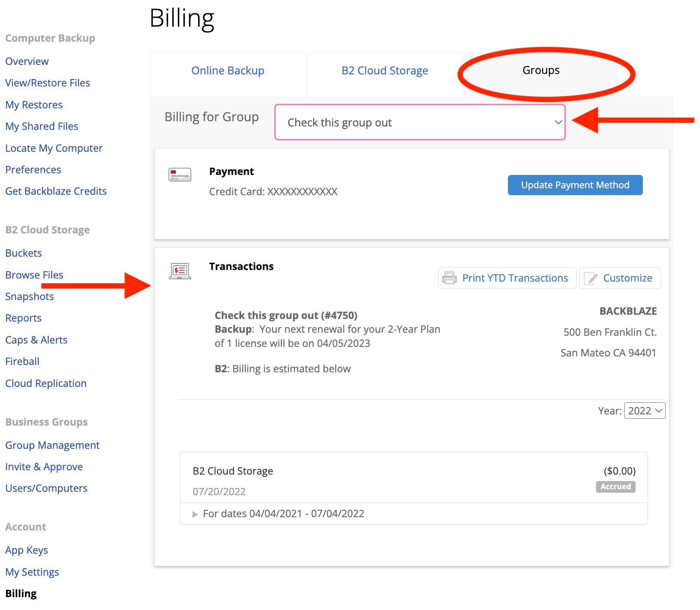Click the 07/20/2022 transaction date
Viewport: 700px width, 610px height.
click(219, 492)
